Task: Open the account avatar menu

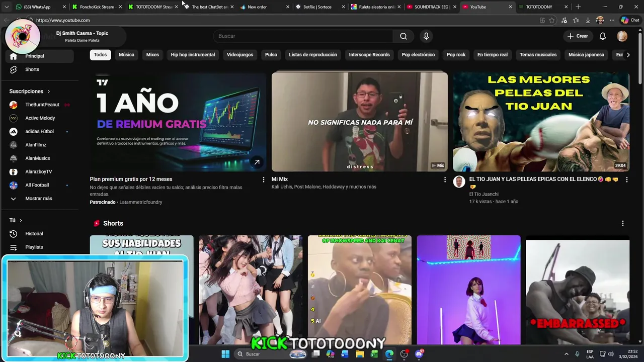Action: [x=622, y=36]
